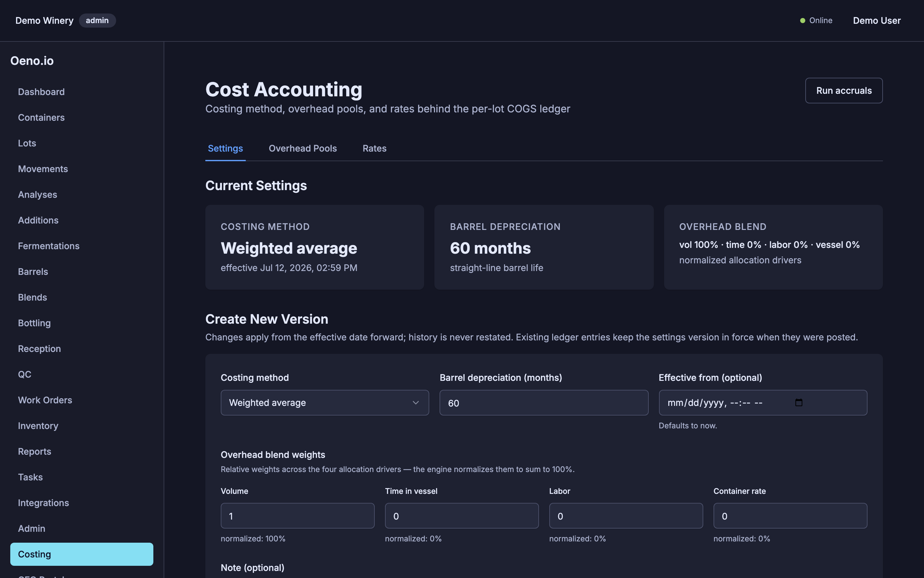Click the Oeno.io logo text
924x578 pixels.
click(x=32, y=61)
